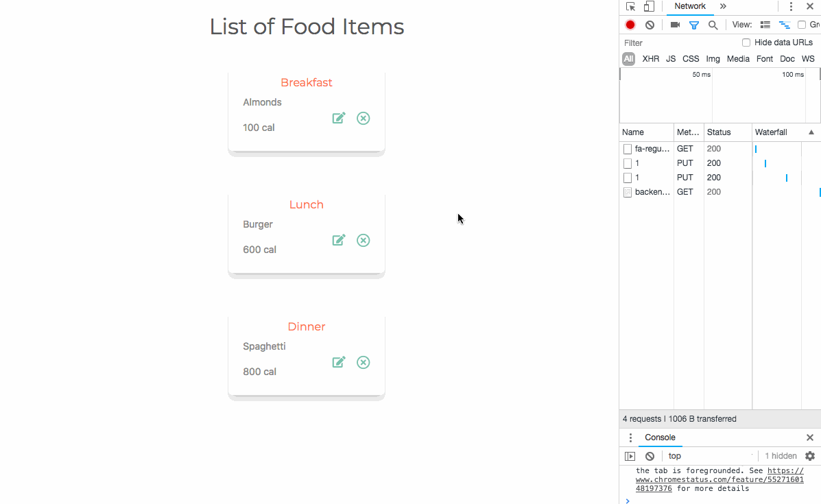The image size is (821, 504).
Task: Open the network request filter icon
Action: [693, 24]
